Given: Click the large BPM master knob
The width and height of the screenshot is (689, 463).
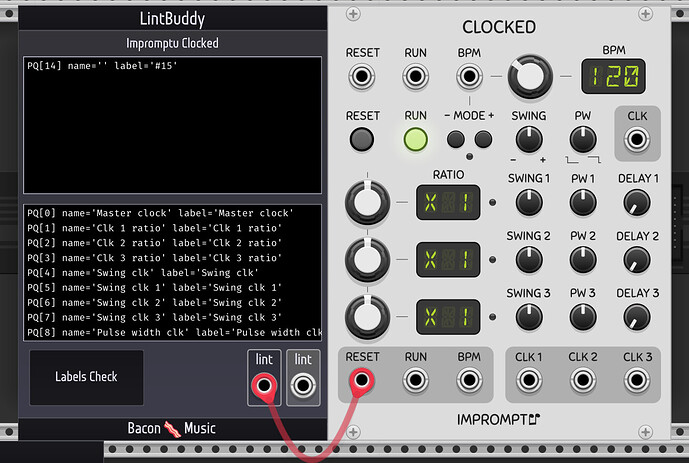Looking at the screenshot, I should (530, 76).
